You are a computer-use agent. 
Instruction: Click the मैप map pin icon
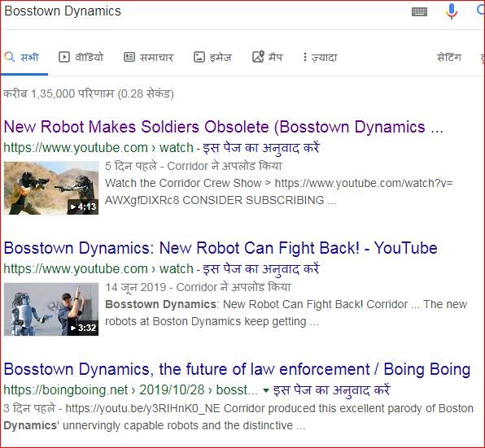coord(258,57)
